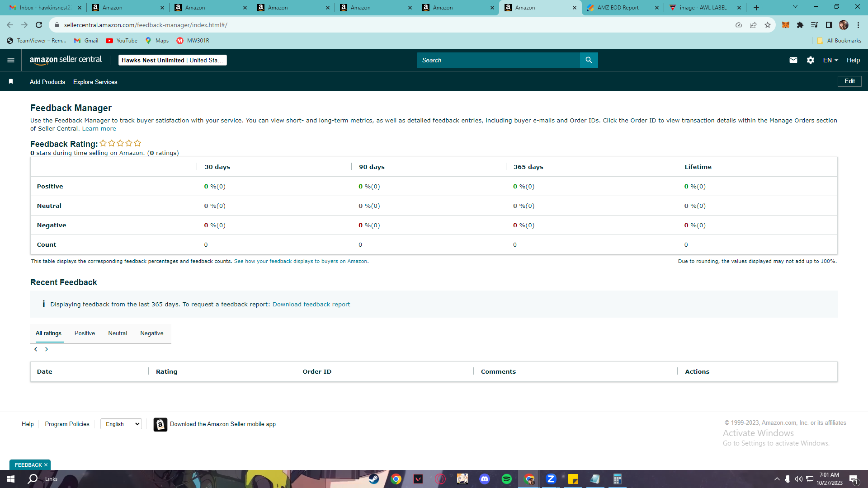Screen dimensions: 868x488
Task: Click the footer Help link
Action: (x=28, y=424)
